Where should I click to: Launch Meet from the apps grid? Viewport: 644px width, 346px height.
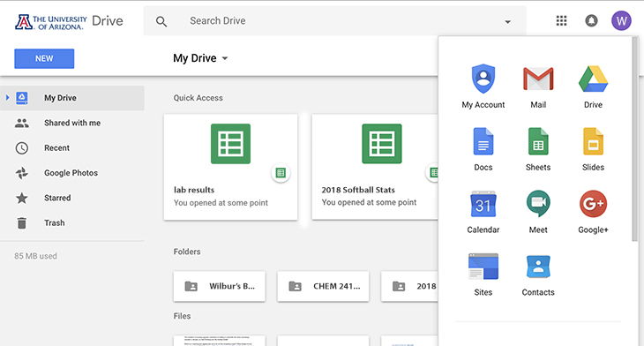tap(538, 212)
